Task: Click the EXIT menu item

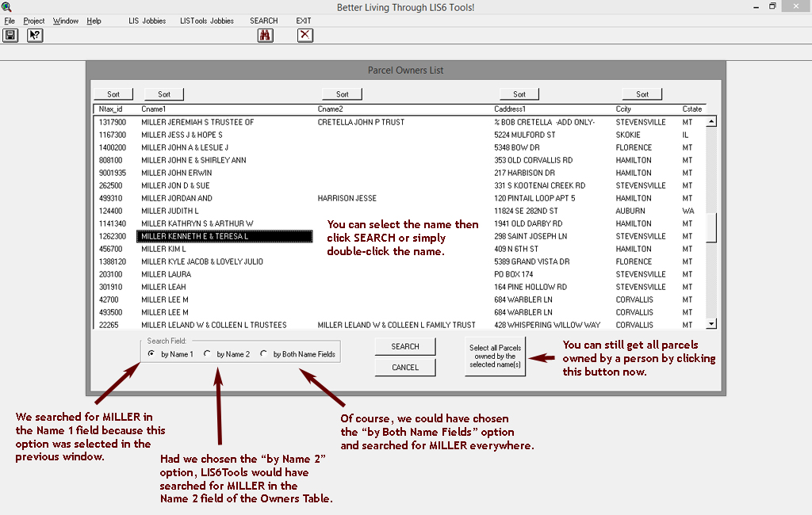Action: pyautogui.click(x=304, y=21)
